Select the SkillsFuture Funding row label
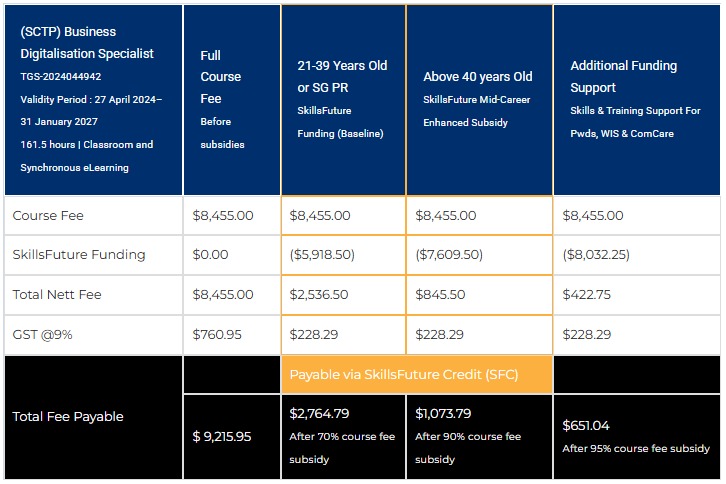Viewport: 726px width, 484px height. tap(79, 255)
